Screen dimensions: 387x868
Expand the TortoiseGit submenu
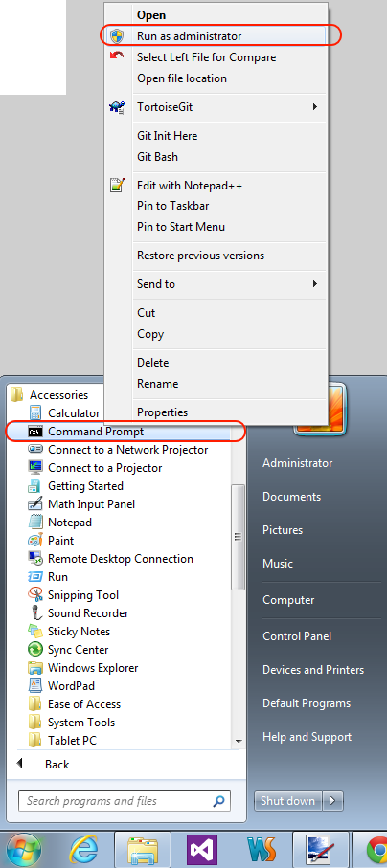click(216, 107)
